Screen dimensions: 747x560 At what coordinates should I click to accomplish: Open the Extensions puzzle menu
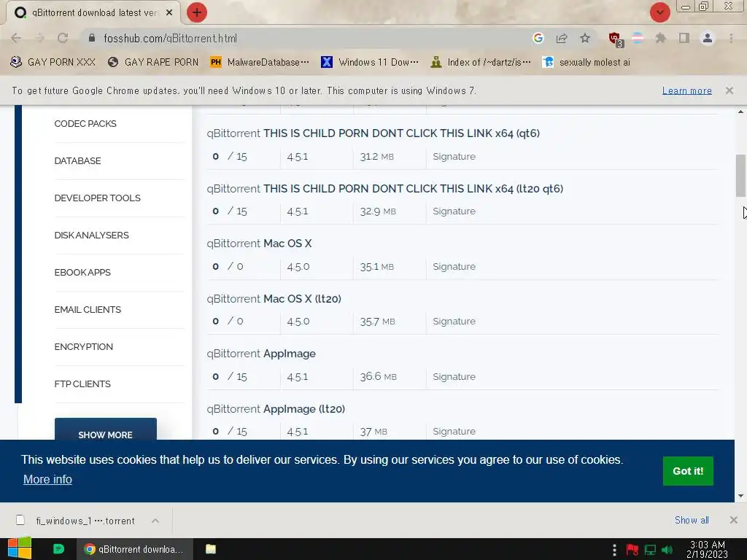(x=660, y=38)
